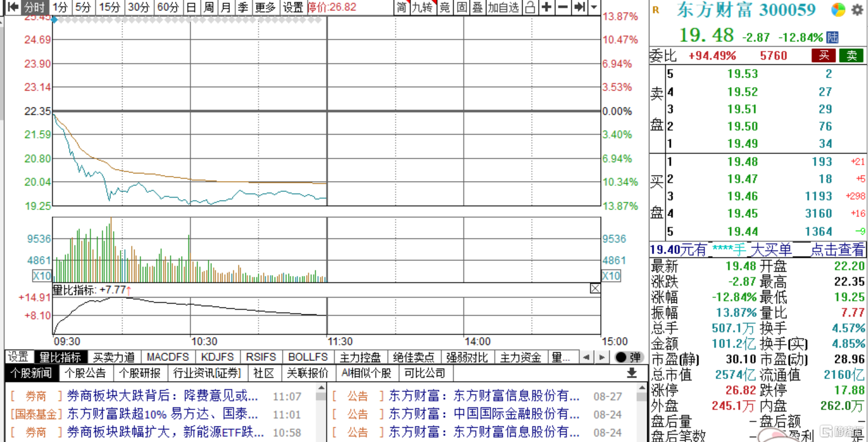Click the download arrow icon
The image size is (868, 442).
[631, 373]
